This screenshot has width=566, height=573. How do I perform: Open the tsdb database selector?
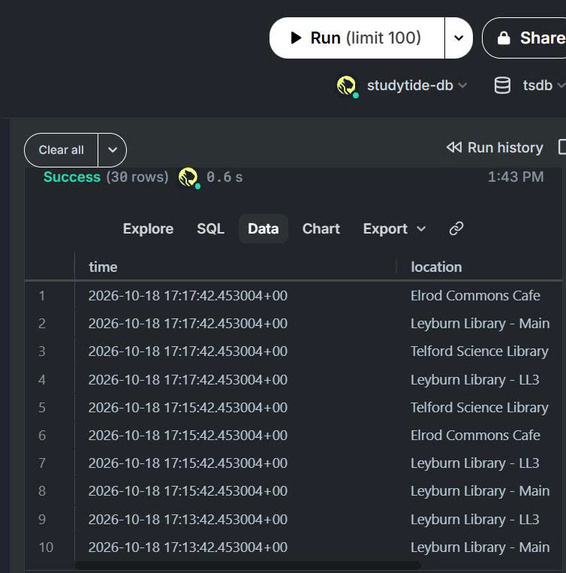[x=544, y=86]
